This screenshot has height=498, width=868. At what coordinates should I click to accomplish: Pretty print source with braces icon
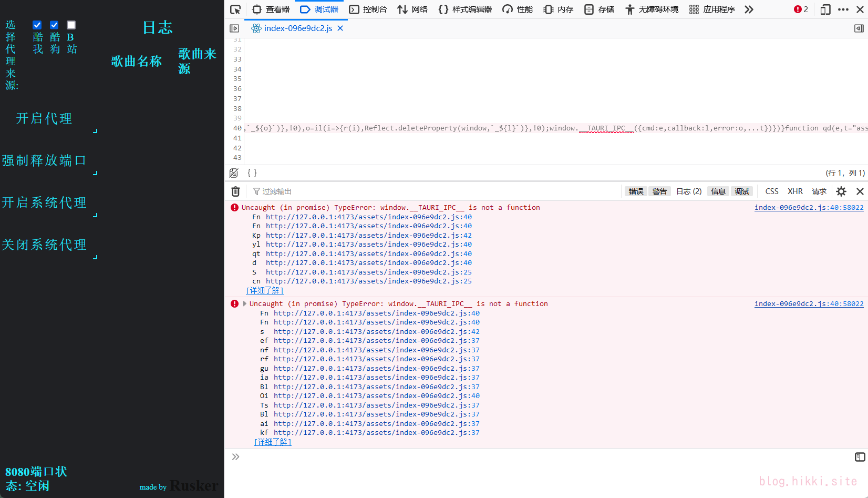click(252, 173)
